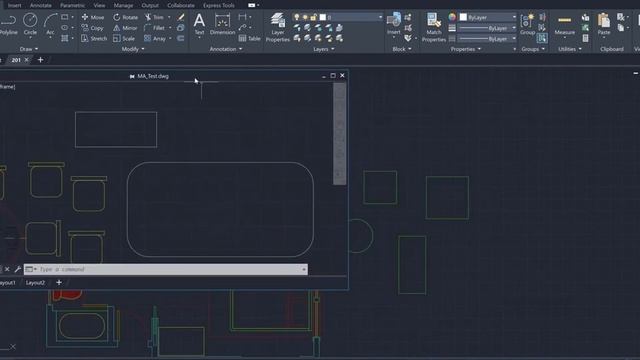Switch to the Express Tools tab
640x360 pixels.
(219, 5)
